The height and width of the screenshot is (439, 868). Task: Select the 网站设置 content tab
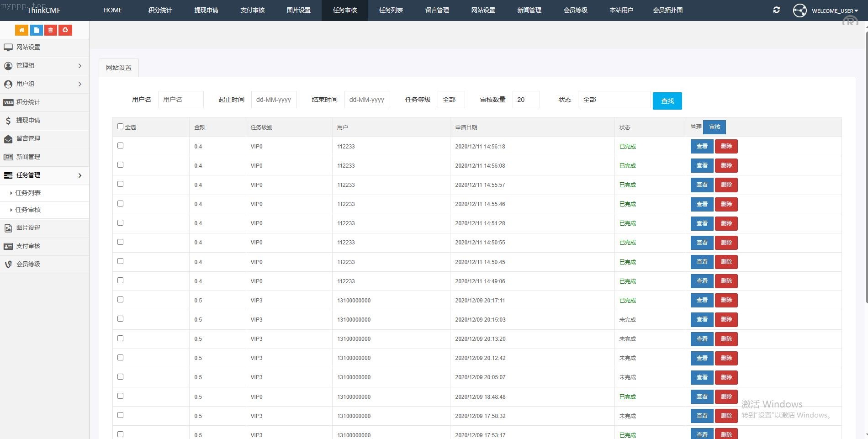[119, 68]
